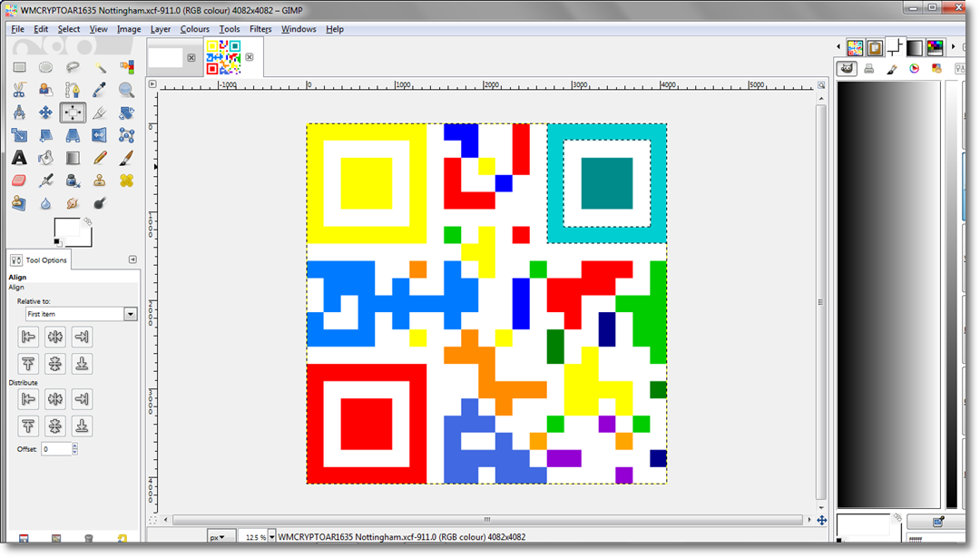Activate the Smudge finger tool

[73, 203]
